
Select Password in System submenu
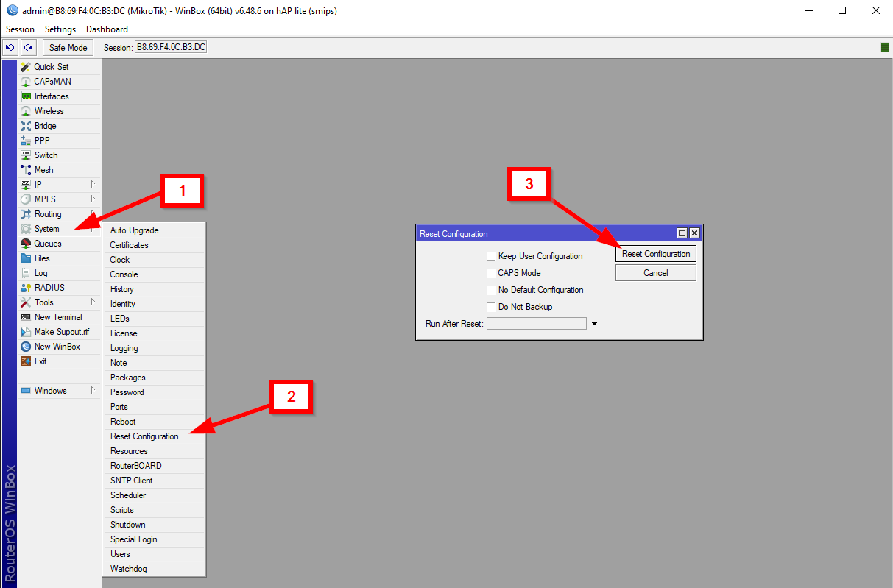154,392
